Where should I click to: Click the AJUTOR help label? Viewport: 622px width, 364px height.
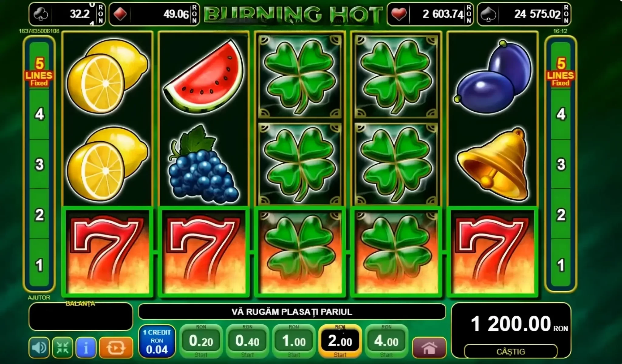(x=39, y=298)
